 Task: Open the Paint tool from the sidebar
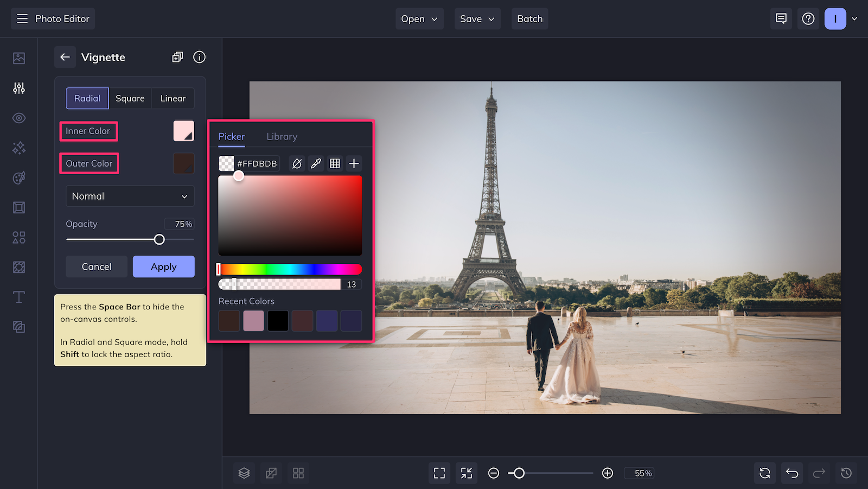18,177
